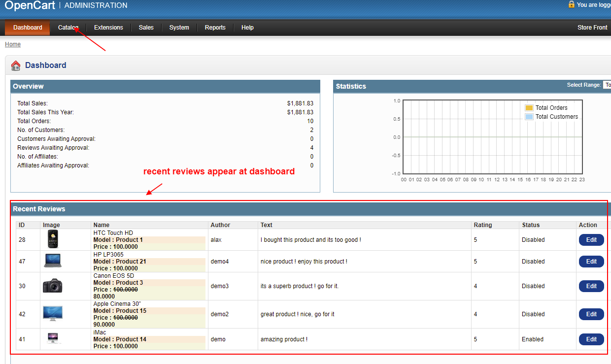
Task: Edit the enabled iMac review
Action: [x=591, y=339]
